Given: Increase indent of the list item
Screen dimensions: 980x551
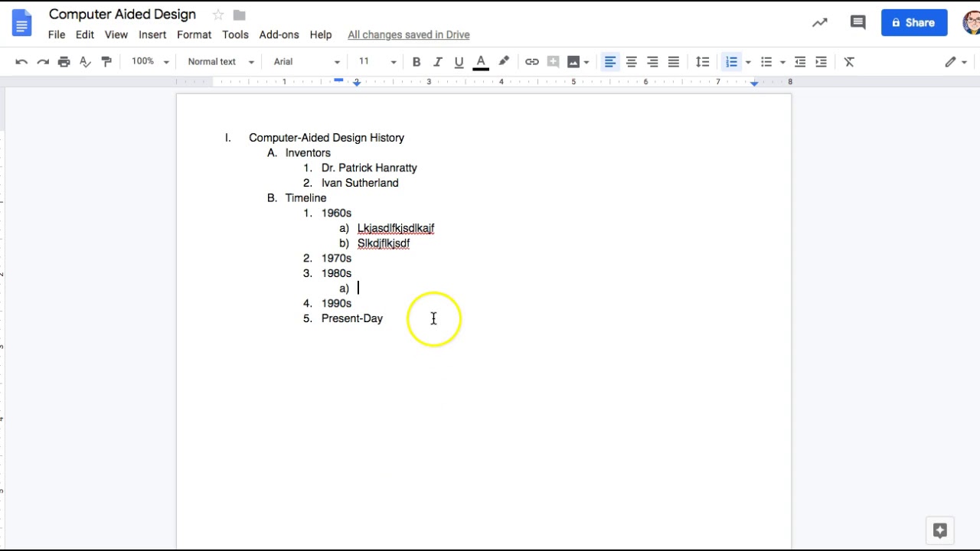Looking at the screenshot, I should (821, 62).
